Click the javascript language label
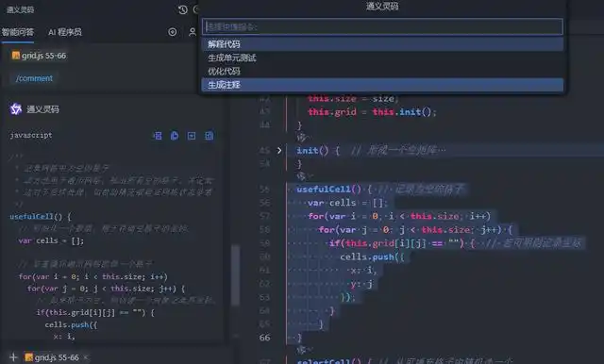 (x=31, y=135)
